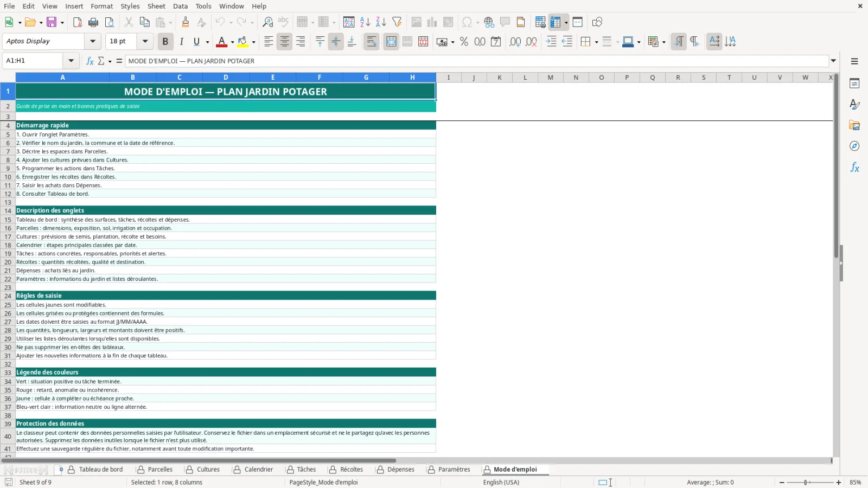This screenshot has width=868, height=488.
Task: Switch to Récoltes sheet tab
Action: click(x=352, y=470)
